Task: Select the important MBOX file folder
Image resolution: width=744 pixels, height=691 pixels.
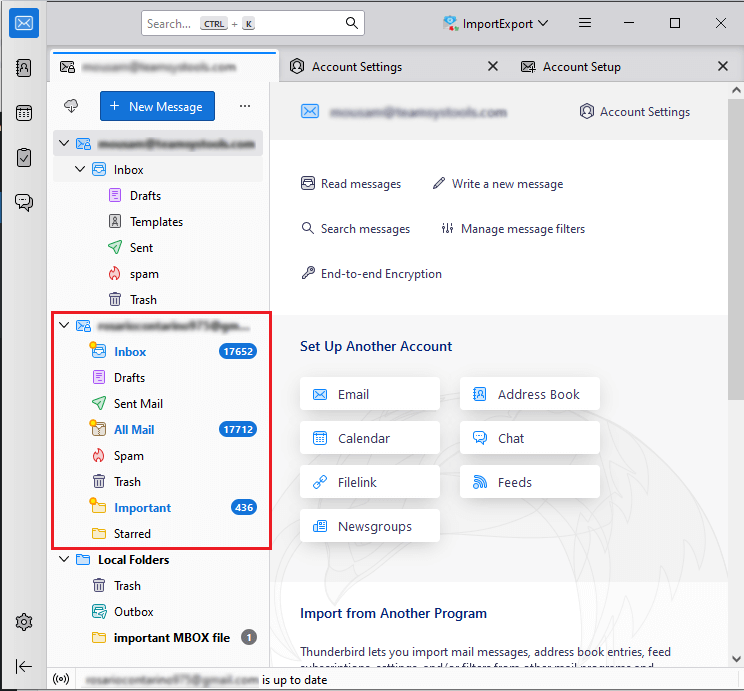Action: 158,637
